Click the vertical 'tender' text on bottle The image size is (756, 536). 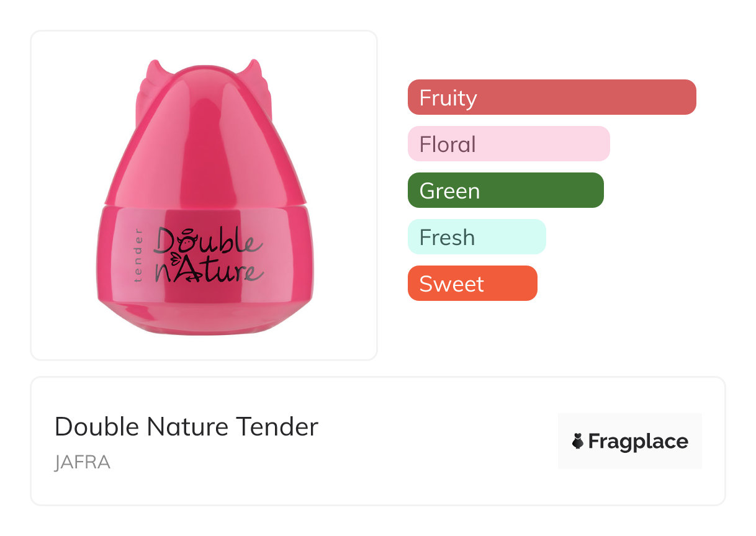pos(138,256)
